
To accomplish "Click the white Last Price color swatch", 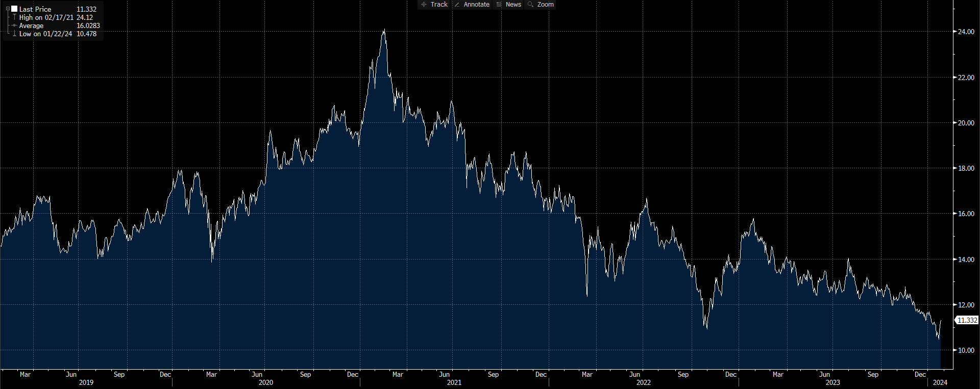I will (x=14, y=9).
